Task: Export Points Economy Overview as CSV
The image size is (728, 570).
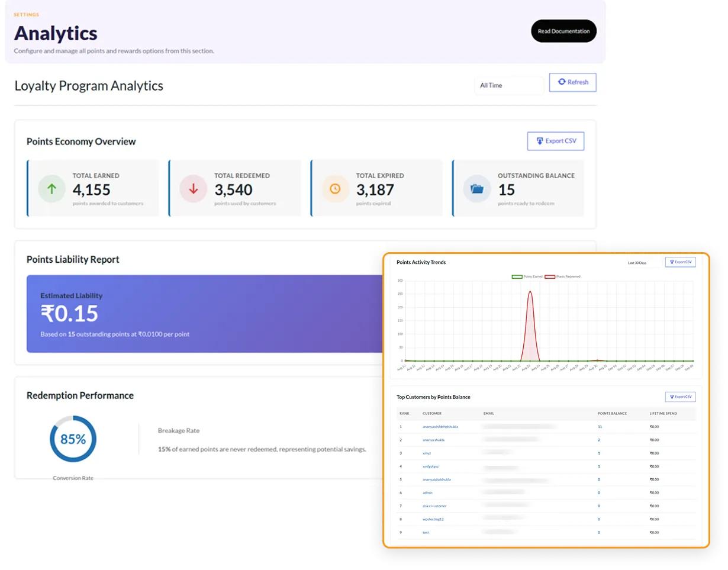Action: tap(555, 141)
